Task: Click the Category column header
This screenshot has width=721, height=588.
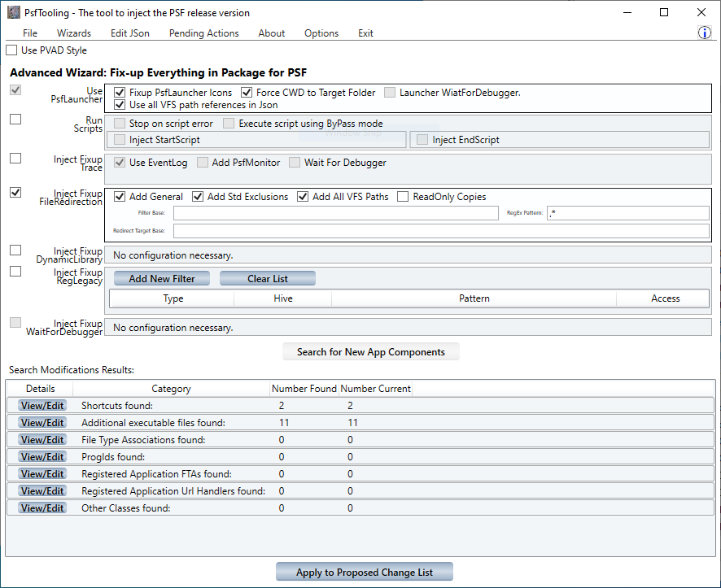Action: [171, 389]
